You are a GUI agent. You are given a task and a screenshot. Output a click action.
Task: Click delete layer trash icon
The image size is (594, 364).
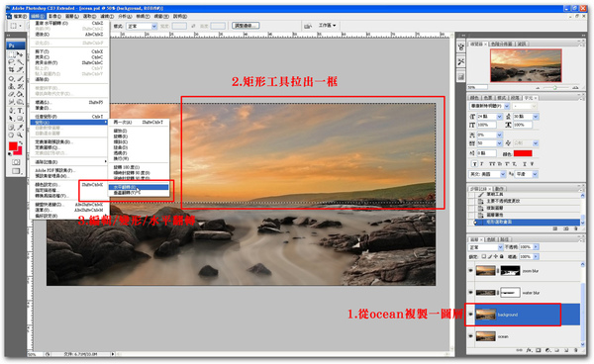point(575,350)
